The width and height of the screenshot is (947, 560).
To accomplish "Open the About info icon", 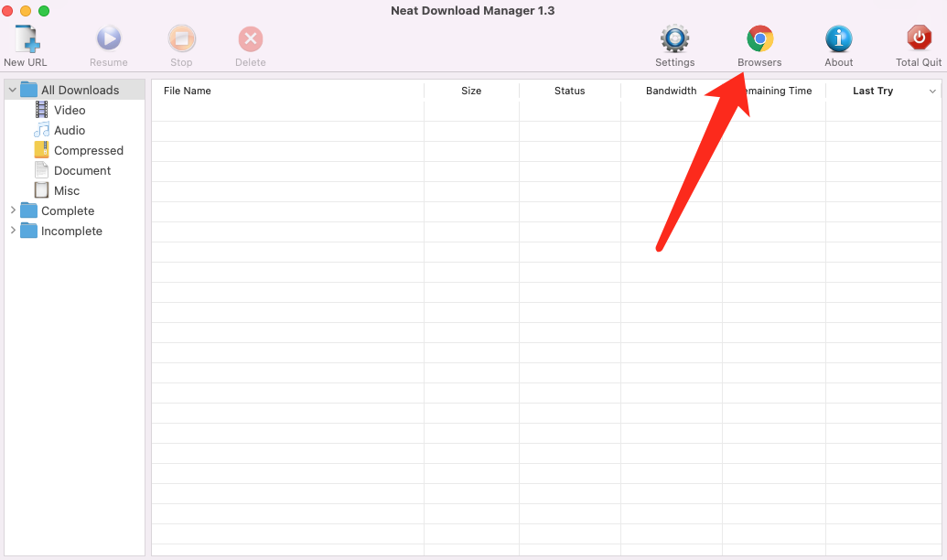I will pyautogui.click(x=839, y=38).
